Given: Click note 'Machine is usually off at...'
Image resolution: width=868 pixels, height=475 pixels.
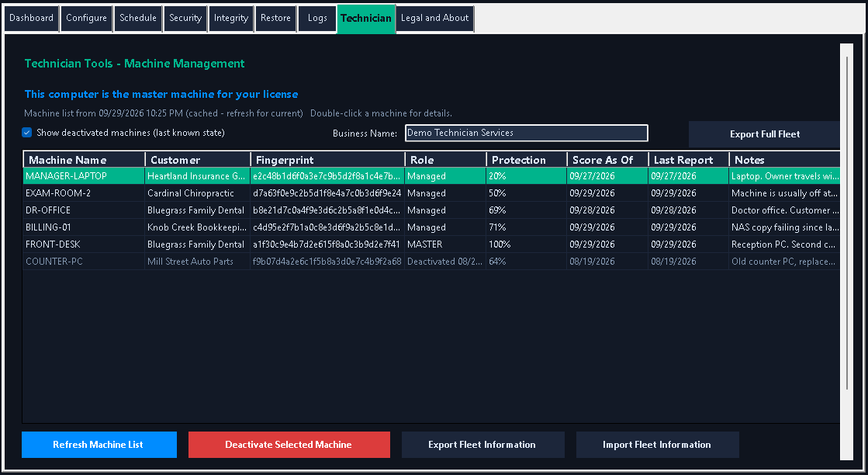Looking at the screenshot, I should [784, 193].
